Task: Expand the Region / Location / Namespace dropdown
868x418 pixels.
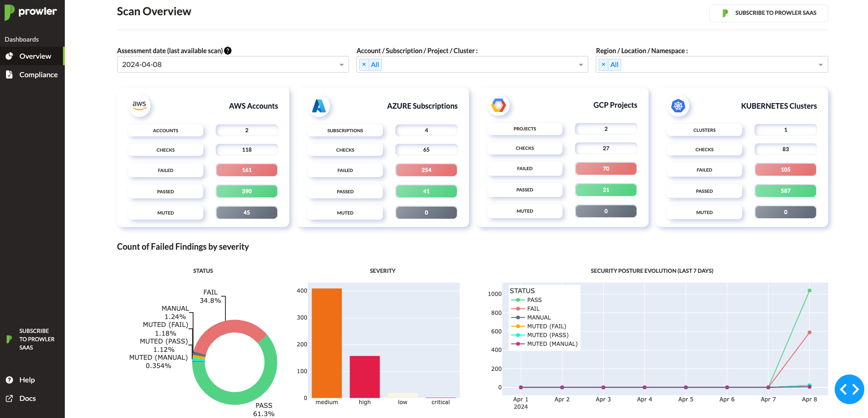Action: (x=820, y=64)
